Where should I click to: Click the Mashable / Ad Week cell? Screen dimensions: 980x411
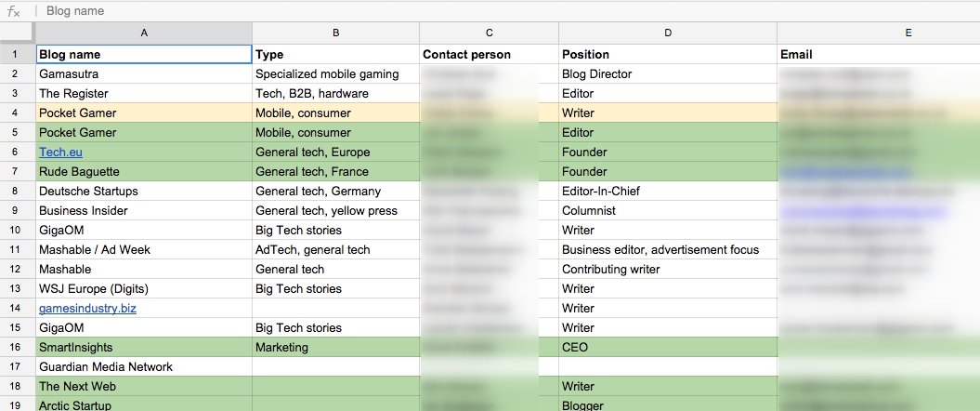click(144, 249)
